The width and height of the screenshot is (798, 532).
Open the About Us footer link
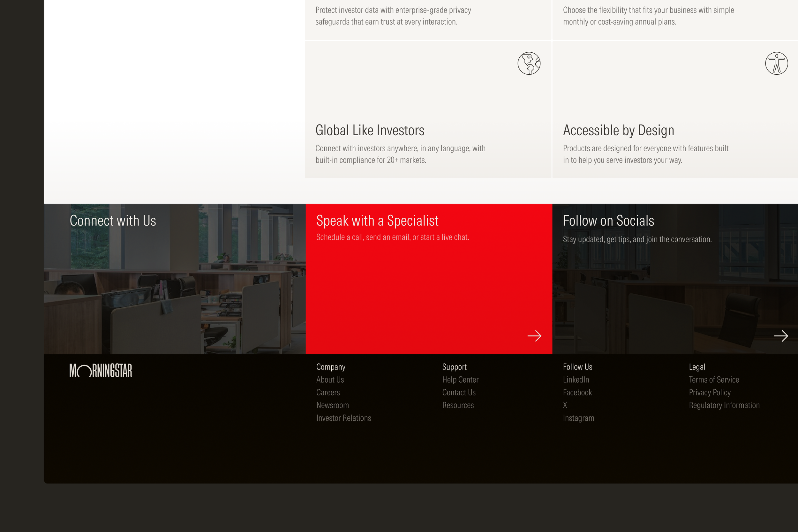330,380
